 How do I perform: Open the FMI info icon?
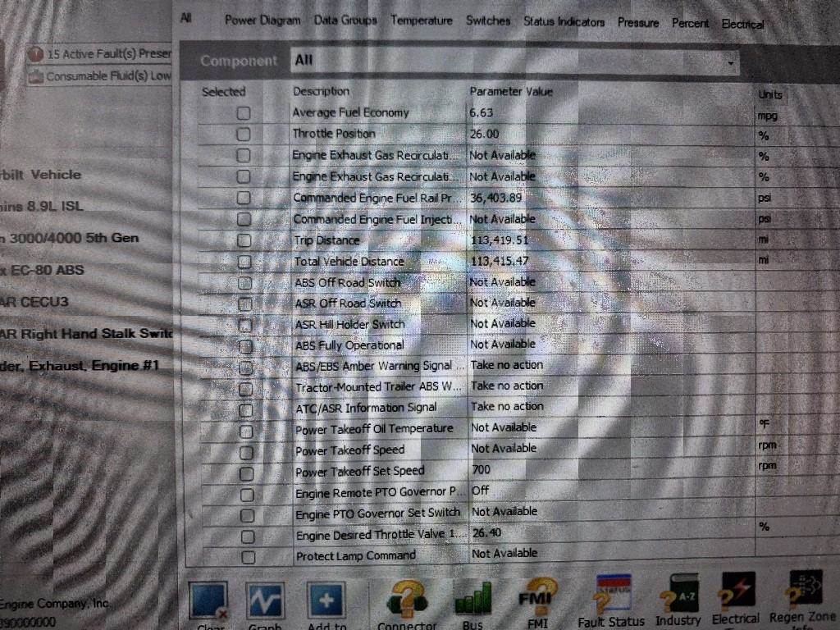point(537,599)
